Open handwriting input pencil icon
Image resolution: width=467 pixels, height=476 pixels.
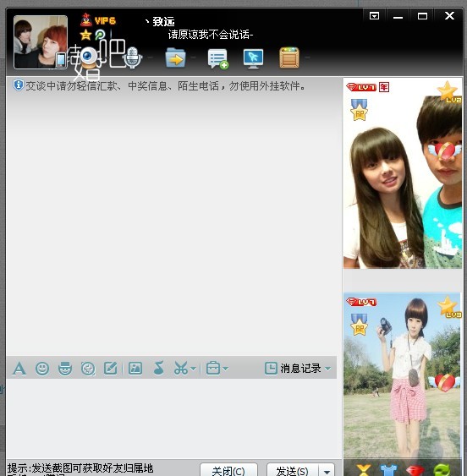[x=111, y=369]
